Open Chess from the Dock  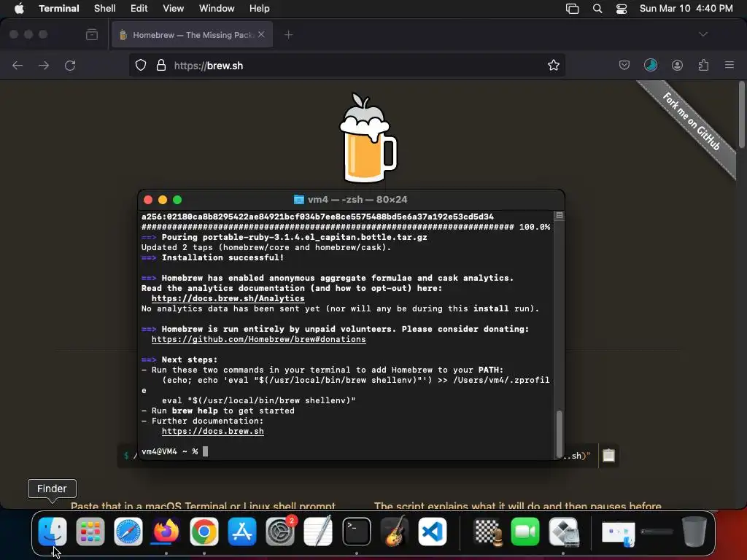pyautogui.click(x=488, y=532)
